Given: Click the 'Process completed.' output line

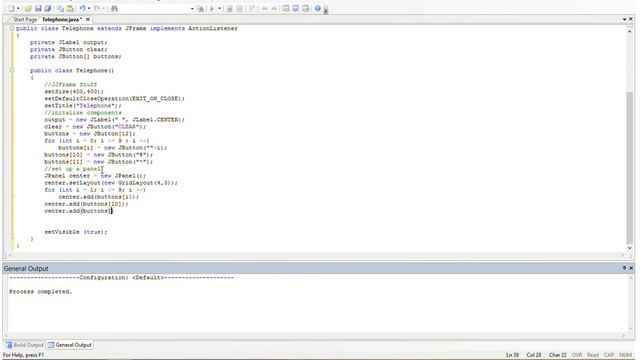Looking at the screenshot, I should pyautogui.click(x=40, y=291).
